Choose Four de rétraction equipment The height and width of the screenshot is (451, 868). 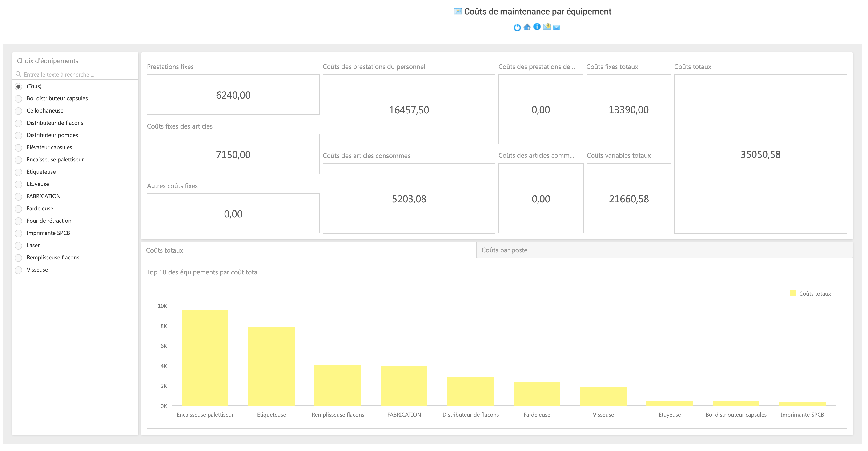19,221
